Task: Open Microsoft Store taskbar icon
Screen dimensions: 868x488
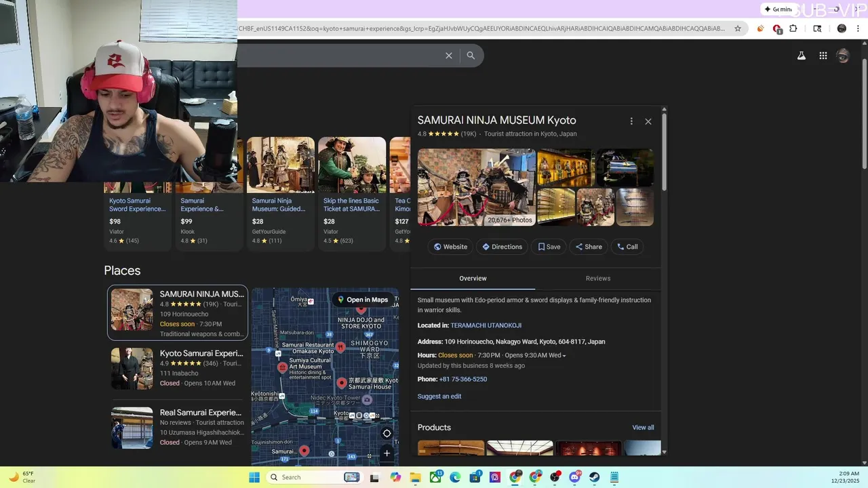Action: click(x=475, y=477)
